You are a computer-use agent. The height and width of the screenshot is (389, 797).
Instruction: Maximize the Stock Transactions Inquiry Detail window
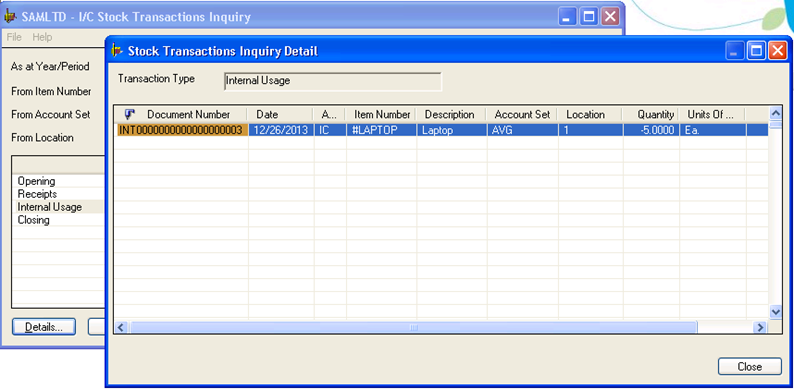(x=756, y=51)
